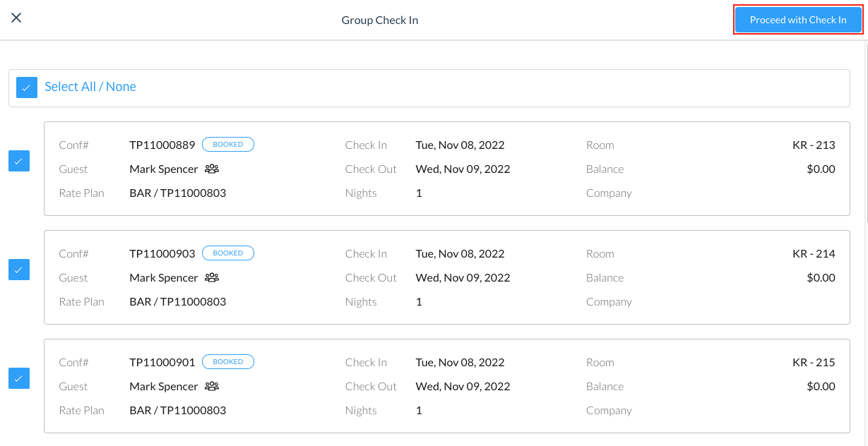Click BOOKED badge for TP11000889
The image size is (868, 446).
point(227,145)
